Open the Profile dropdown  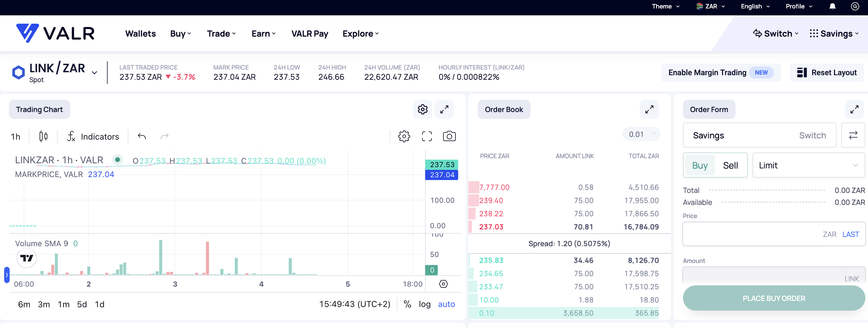pyautogui.click(x=799, y=6)
